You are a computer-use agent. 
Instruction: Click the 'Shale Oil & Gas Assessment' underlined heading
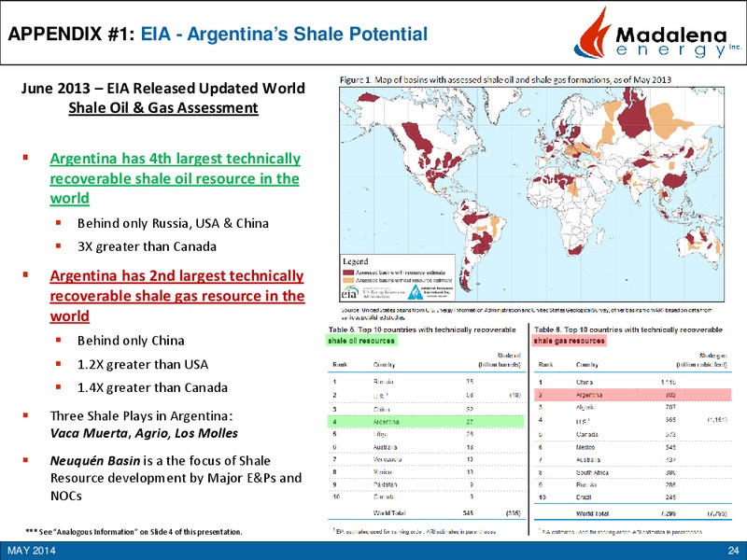tap(163, 107)
